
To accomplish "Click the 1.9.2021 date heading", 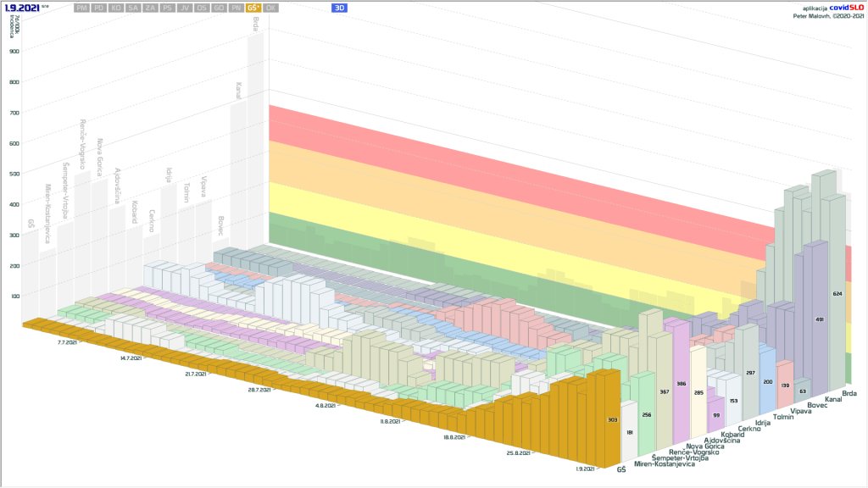I will (x=22, y=8).
